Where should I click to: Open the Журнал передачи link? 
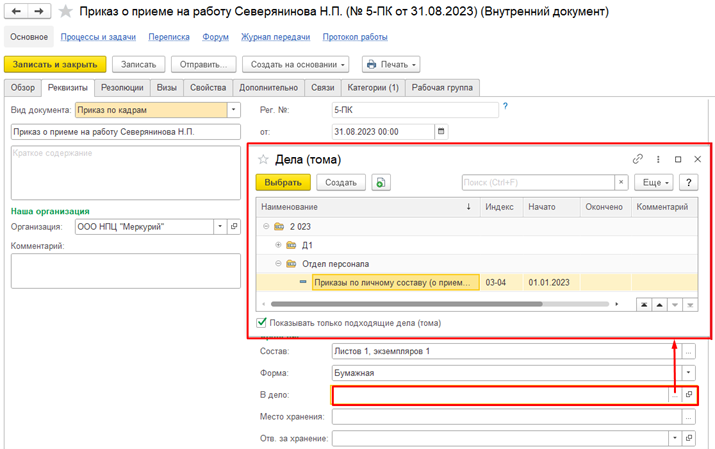[275, 37]
